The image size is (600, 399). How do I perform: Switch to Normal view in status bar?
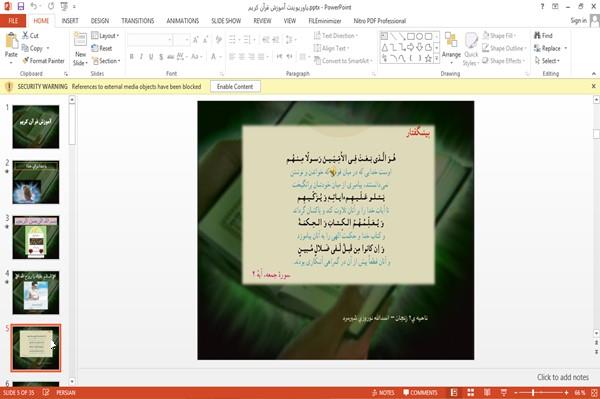[x=454, y=392]
